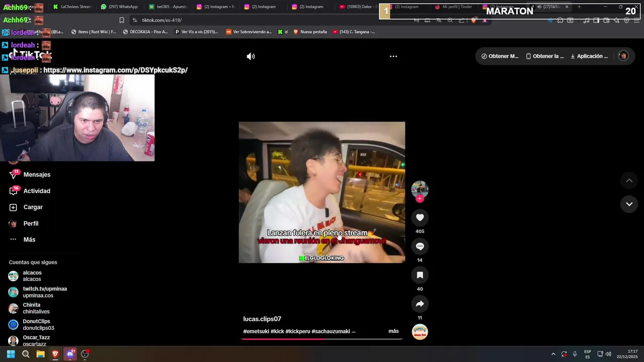Click Cargar to upload a video
The image size is (644, 362).
click(33, 207)
